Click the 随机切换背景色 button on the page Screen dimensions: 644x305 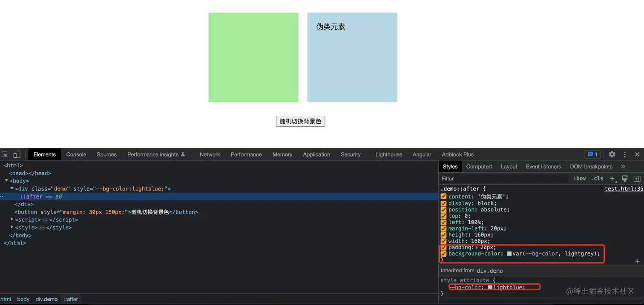(300, 121)
